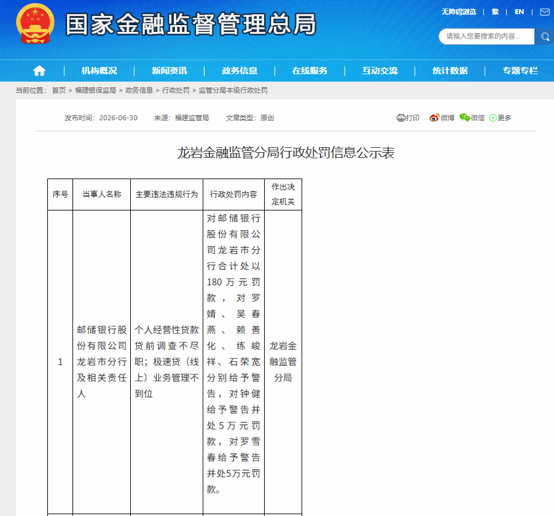Open 新闻资讯 menu

point(169,71)
